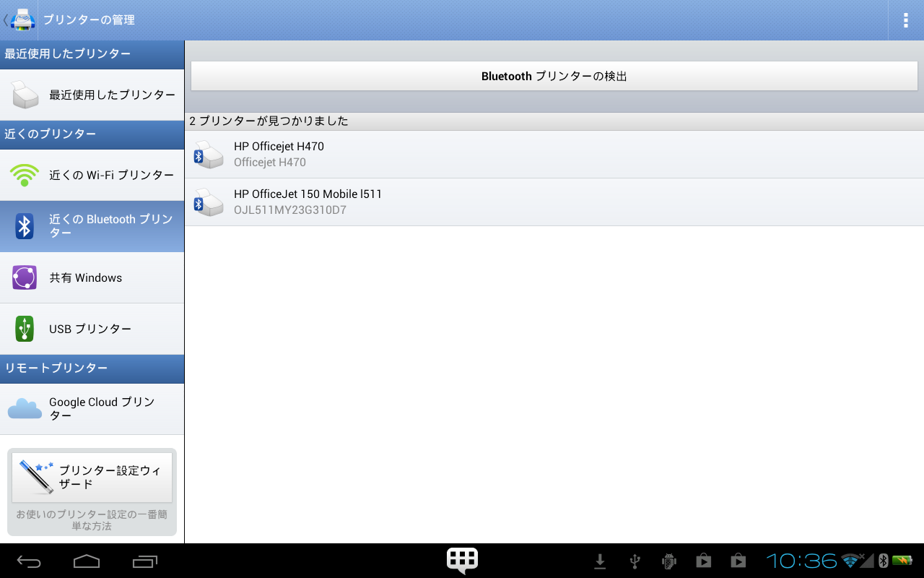The width and height of the screenshot is (924, 578).
Task: Click the recent printer icon in sidebar
Action: [x=25, y=95]
